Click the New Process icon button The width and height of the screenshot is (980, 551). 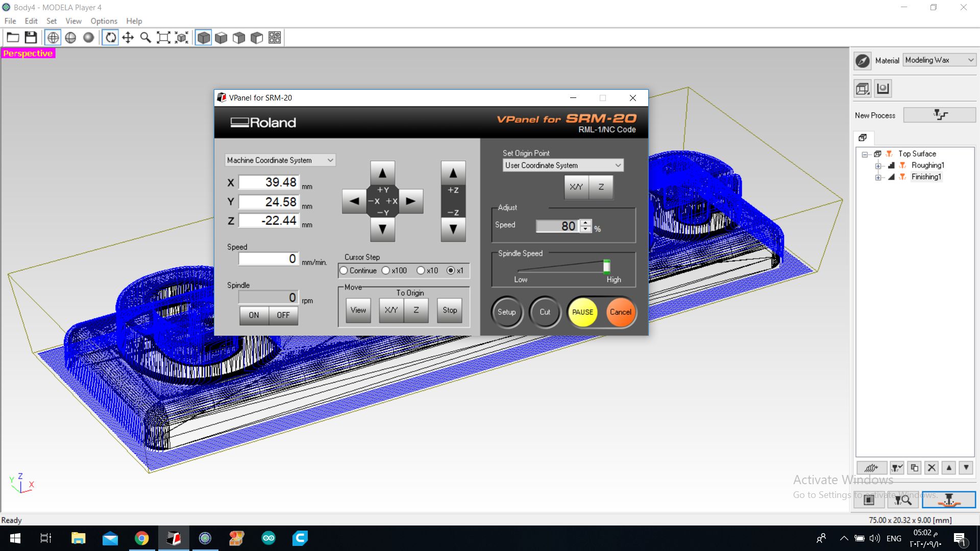[939, 115]
